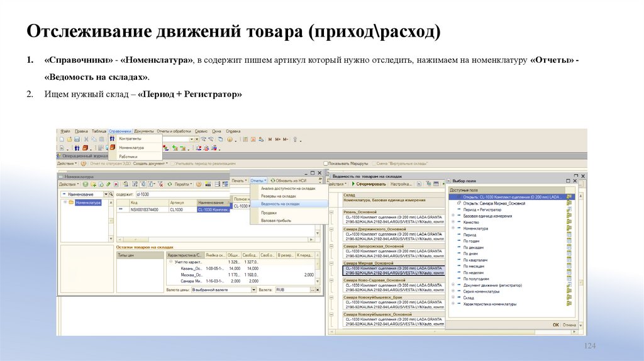Viewport: 644px width, 361px height.
Task: Expand the Базовая единица измерения field
Action: pos(453,216)
